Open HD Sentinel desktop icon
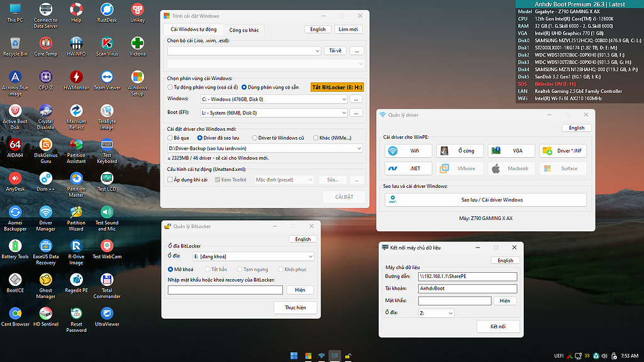644x362 pixels. (x=45, y=317)
